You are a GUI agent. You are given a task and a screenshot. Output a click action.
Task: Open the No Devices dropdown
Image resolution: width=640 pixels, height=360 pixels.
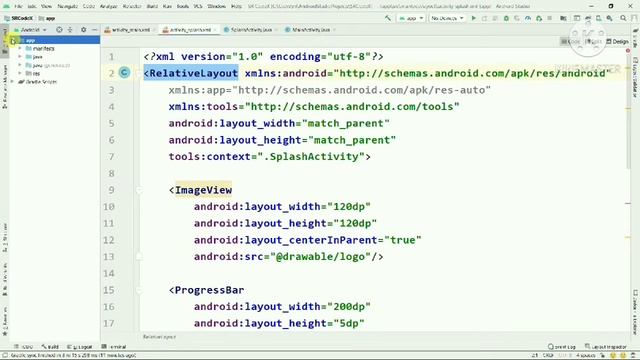pos(447,18)
